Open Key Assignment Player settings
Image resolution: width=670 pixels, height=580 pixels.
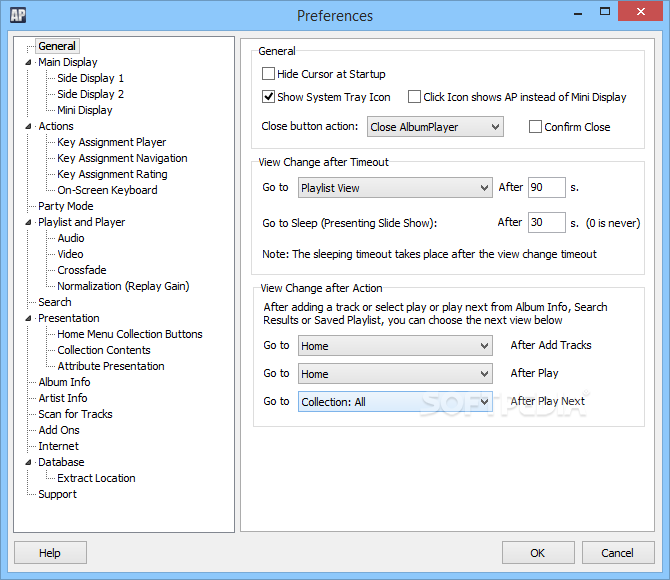pos(112,142)
